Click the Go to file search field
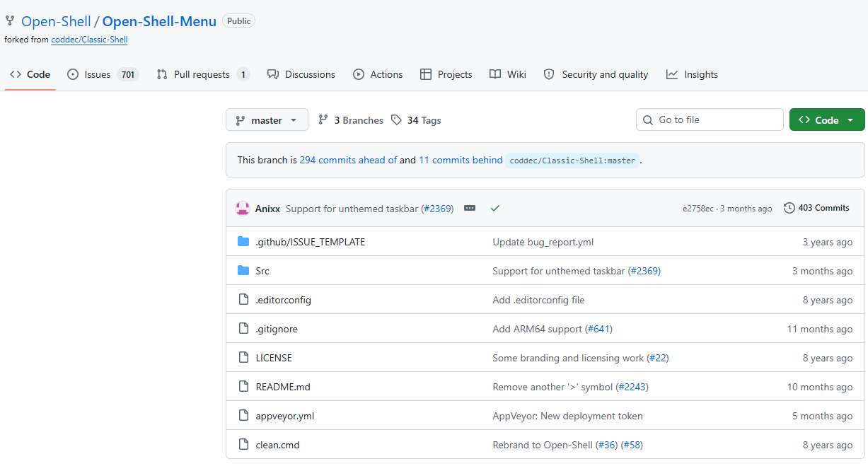 pyautogui.click(x=714, y=120)
